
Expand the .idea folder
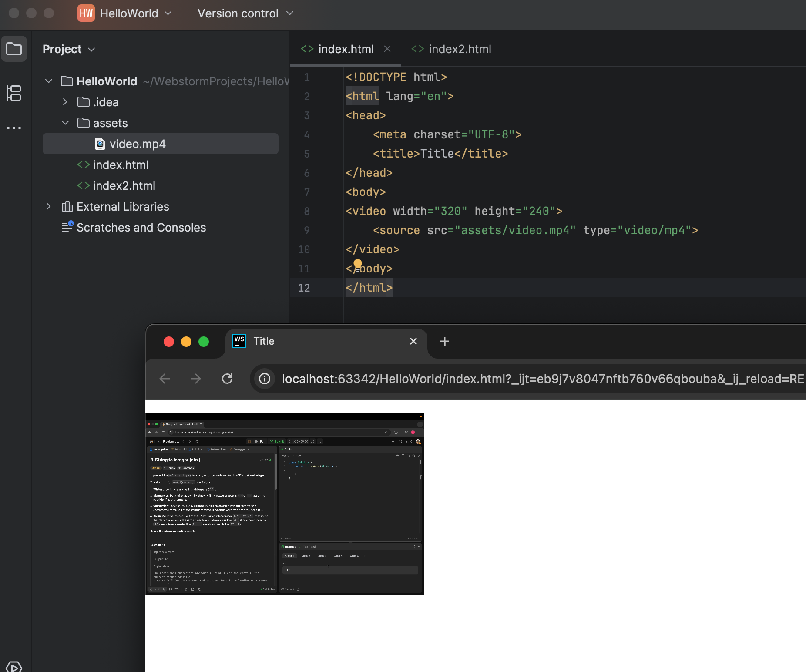65,102
